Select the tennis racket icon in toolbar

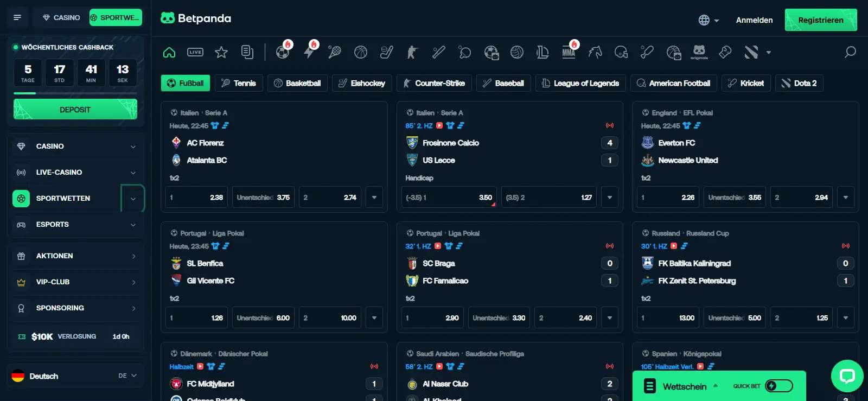point(335,52)
